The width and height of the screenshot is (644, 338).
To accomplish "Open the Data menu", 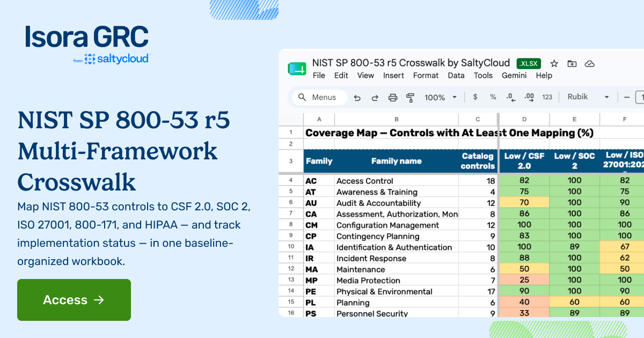I will click(456, 76).
